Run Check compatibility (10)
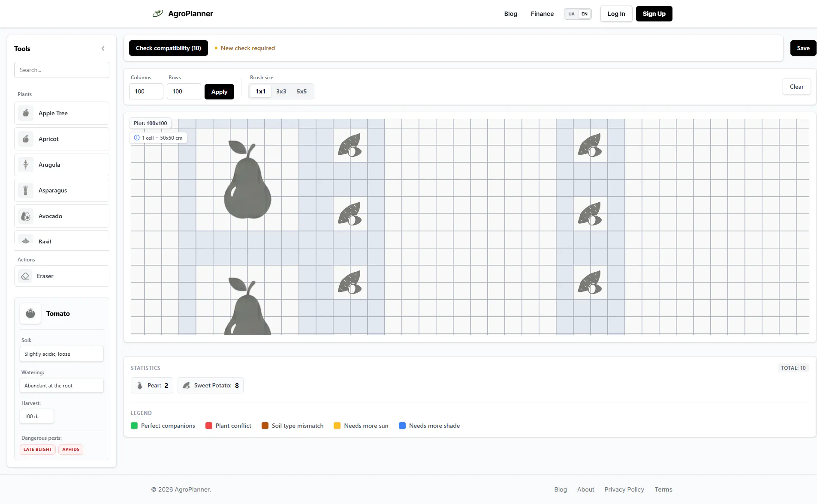 pos(169,48)
